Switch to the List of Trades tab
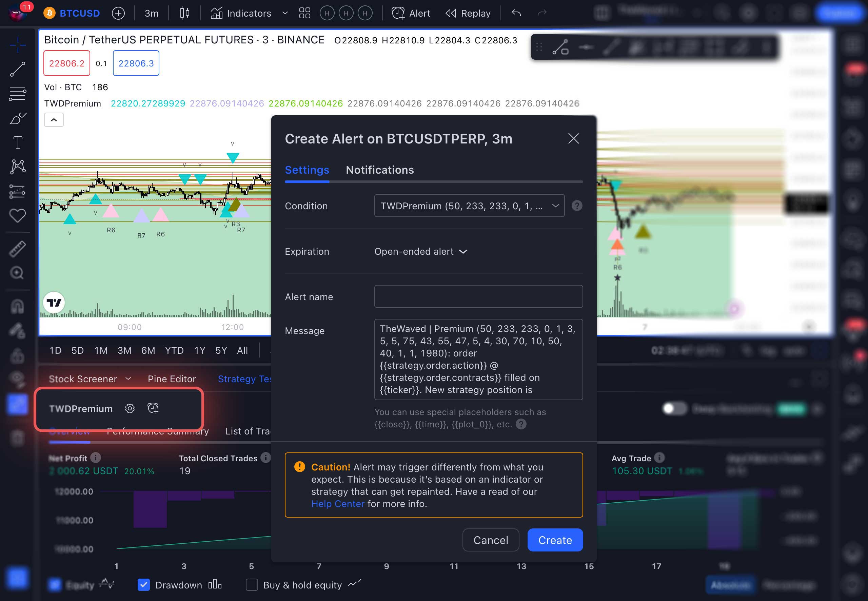This screenshot has height=601, width=868. point(249,431)
